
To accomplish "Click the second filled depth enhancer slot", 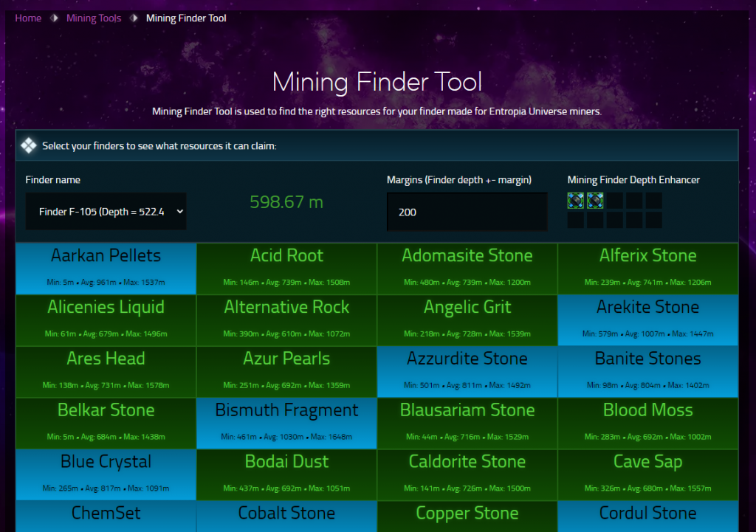I will [x=595, y=201].
